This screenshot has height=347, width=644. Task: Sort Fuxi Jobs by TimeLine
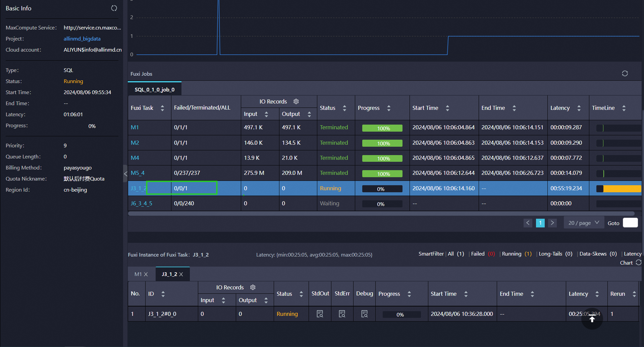point(624,108)
